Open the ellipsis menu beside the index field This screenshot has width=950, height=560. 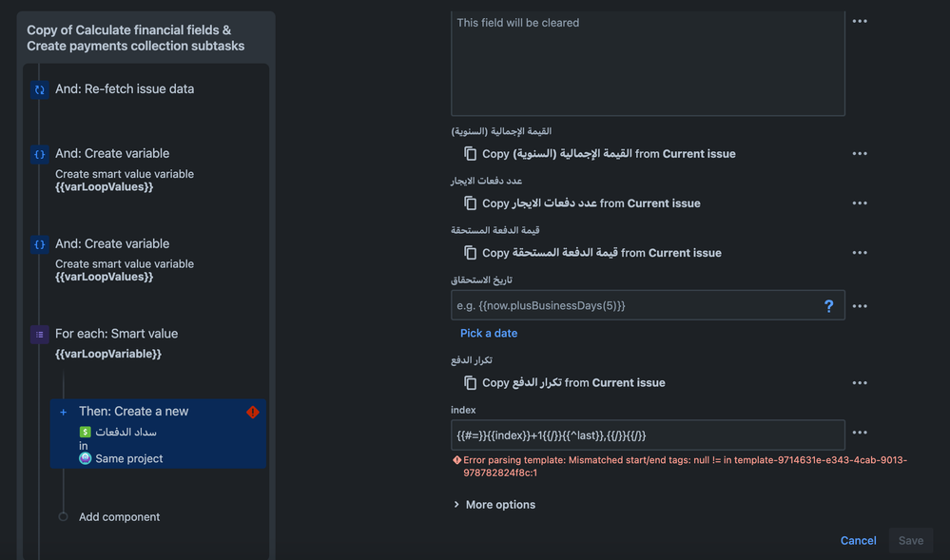point(860,434)
